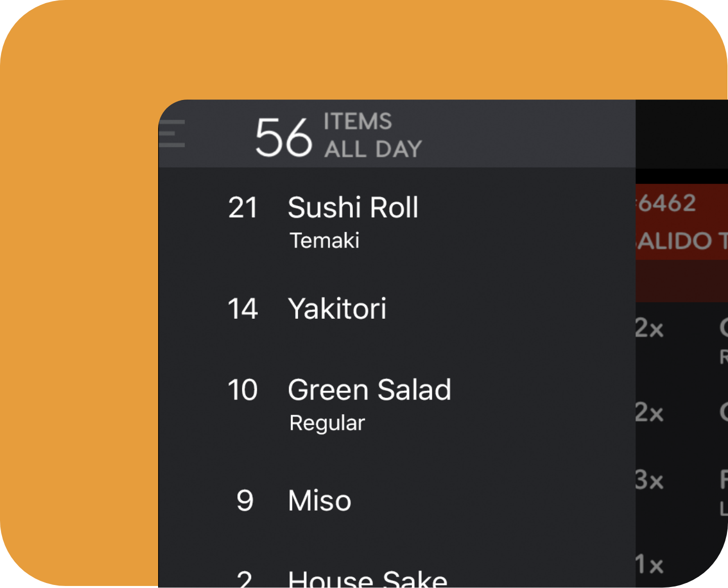Screen dimensions: 728x588
Task: Click the upper 2x quantity on the ticket
Action: 650,329
